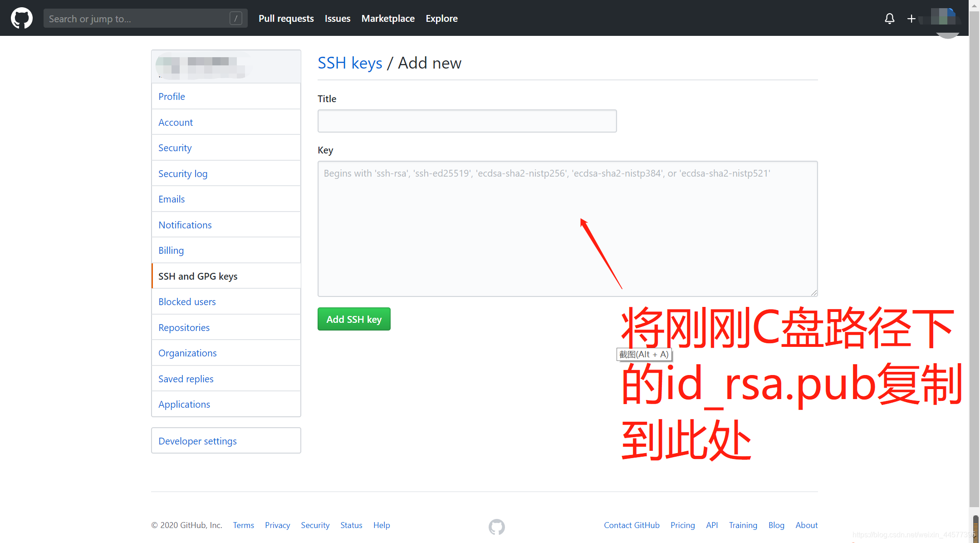Open Privacy in footer
This screenshot has width=980, height=543.
coord(277,525)
